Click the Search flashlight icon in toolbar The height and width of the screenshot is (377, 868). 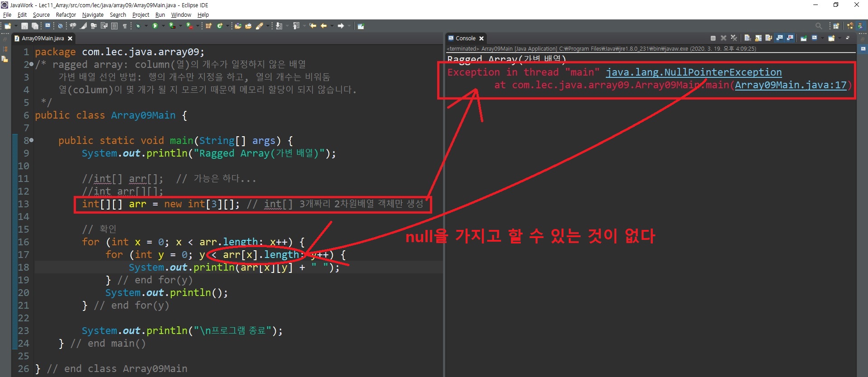[x=259, y=26]
